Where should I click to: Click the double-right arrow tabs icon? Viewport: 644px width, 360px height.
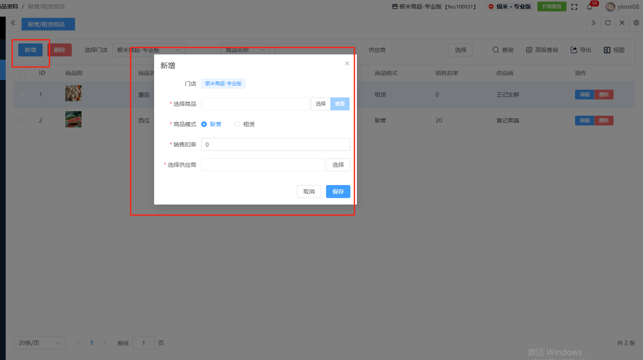[593, 23]
